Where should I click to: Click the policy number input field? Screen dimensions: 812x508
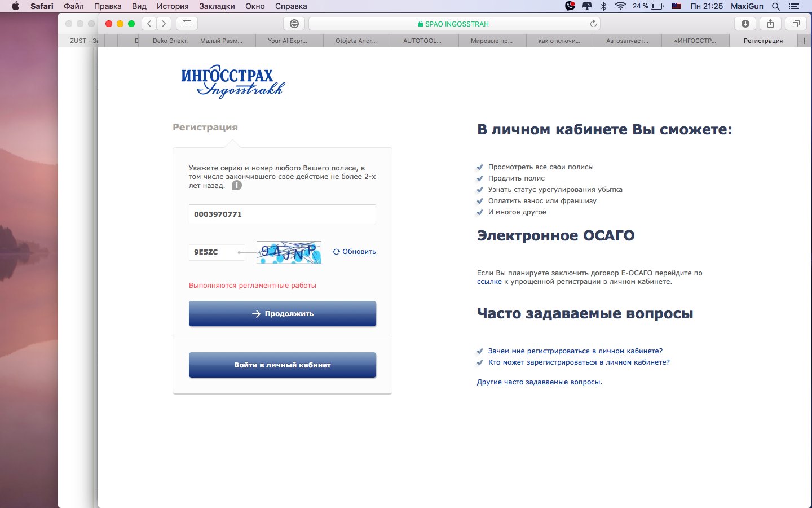(282, 214)
